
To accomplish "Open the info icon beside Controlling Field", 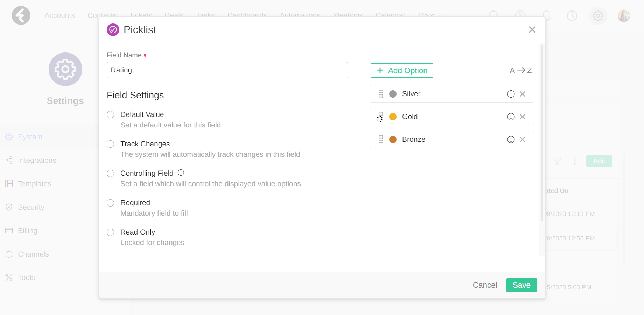I will click(181, 173).
